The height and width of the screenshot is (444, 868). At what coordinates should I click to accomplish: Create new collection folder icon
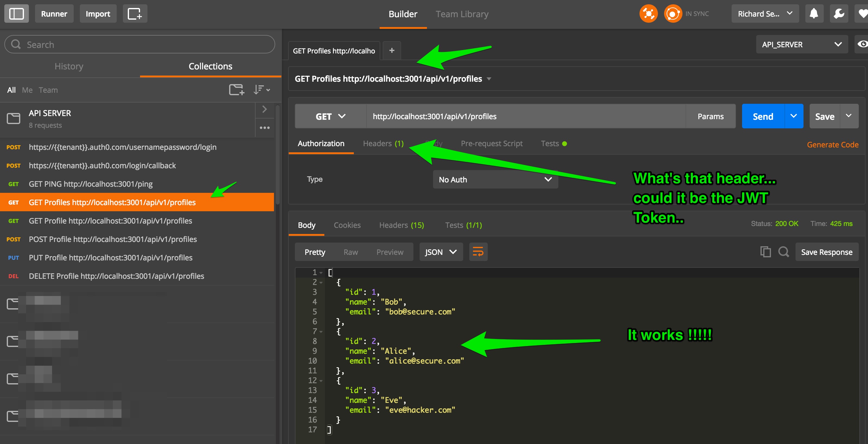pyautogui.click(x=236, y=90)
